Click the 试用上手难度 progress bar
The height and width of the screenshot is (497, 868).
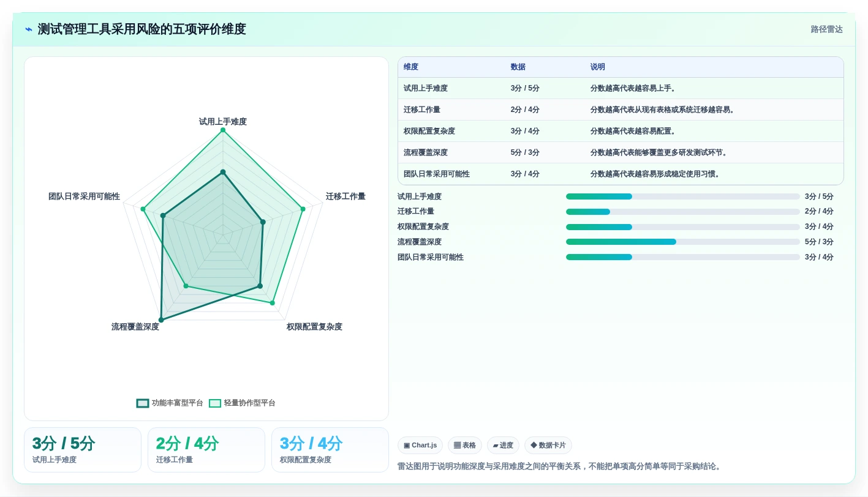click(683, 196)
